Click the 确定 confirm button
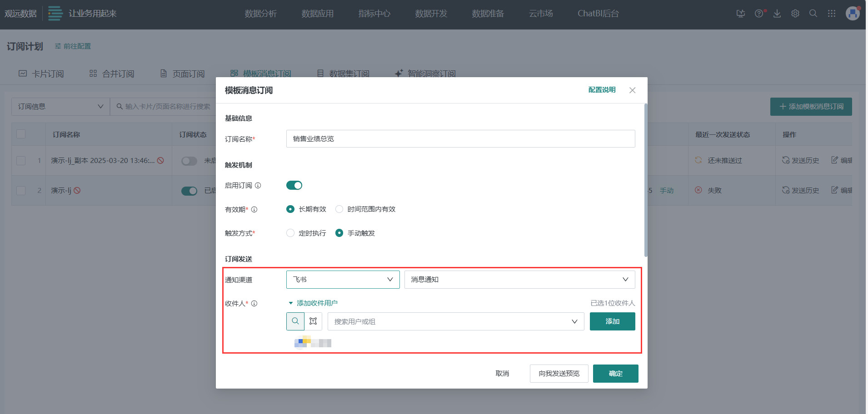Screen dimensions: 868x414 (615, 373)
